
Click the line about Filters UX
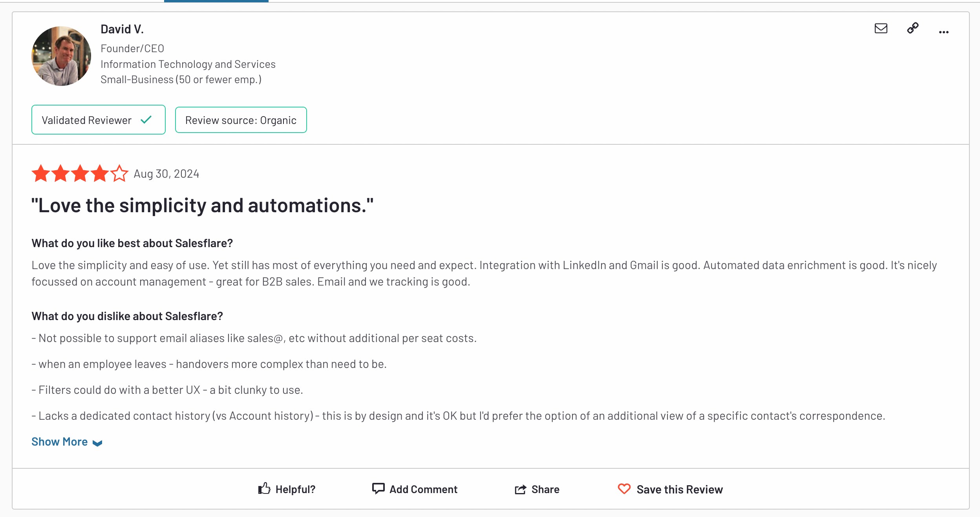click(x=167, y=390)
